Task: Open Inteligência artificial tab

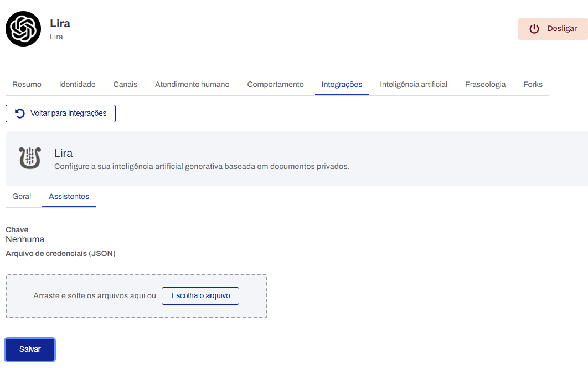Action: coord(413,84)
